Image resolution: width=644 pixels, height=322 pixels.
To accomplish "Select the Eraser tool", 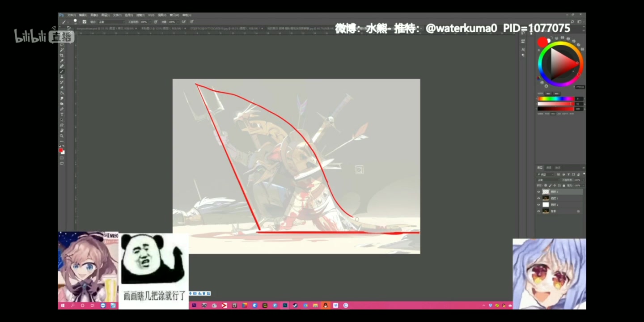I will pyautogui.click(x=62, y=88).
